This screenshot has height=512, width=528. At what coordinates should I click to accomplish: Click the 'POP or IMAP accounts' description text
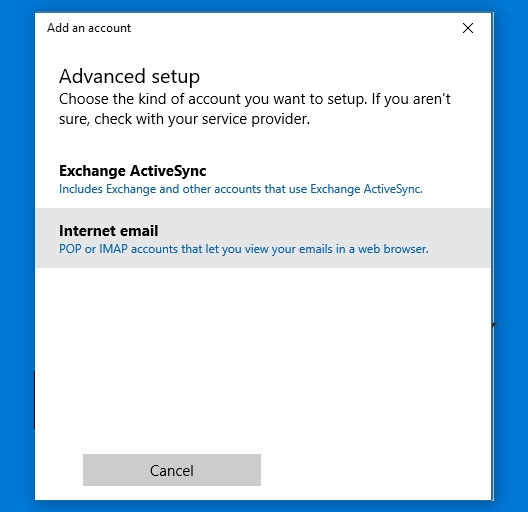coord(244,249)
